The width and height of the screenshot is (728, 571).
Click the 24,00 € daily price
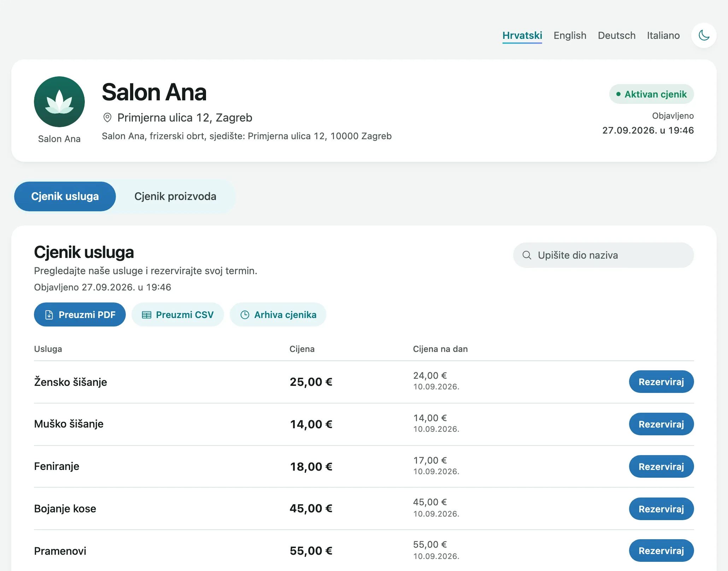(430, 376)
